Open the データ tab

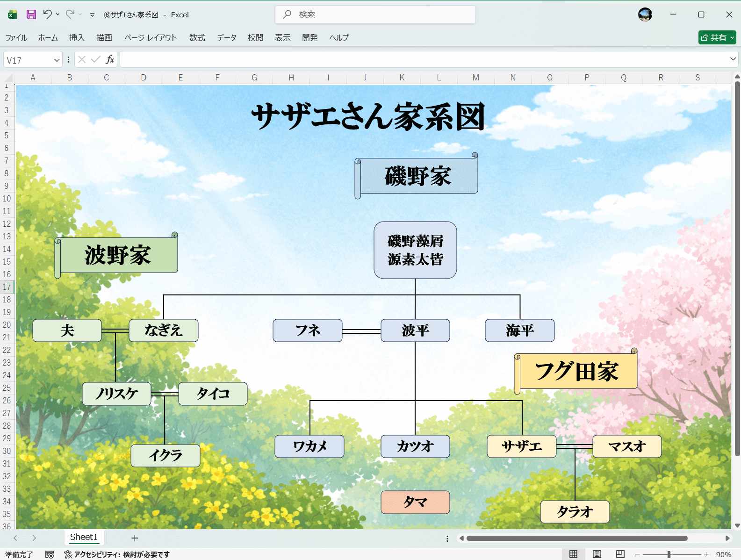[x=227, y=37]
